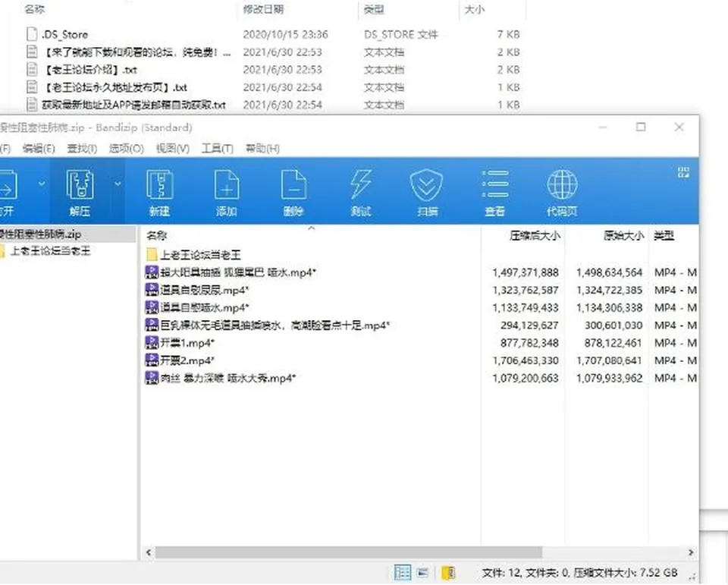Switch to details view in the status bar
This screenshot has height=585, width=728.
(402, 572)
